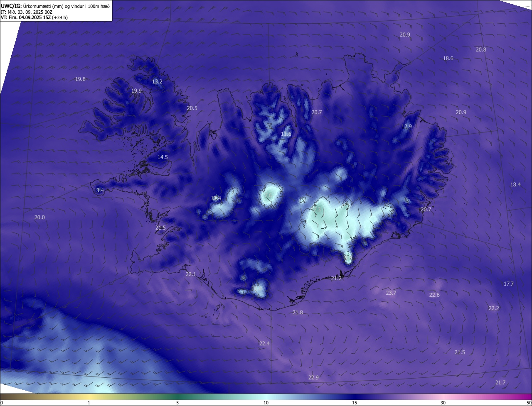Click the wind value 13.4

tap(99, 191)
